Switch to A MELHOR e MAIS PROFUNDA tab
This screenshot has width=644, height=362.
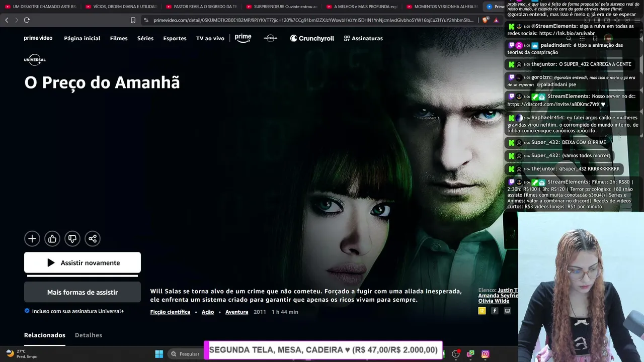coord(362,7)
